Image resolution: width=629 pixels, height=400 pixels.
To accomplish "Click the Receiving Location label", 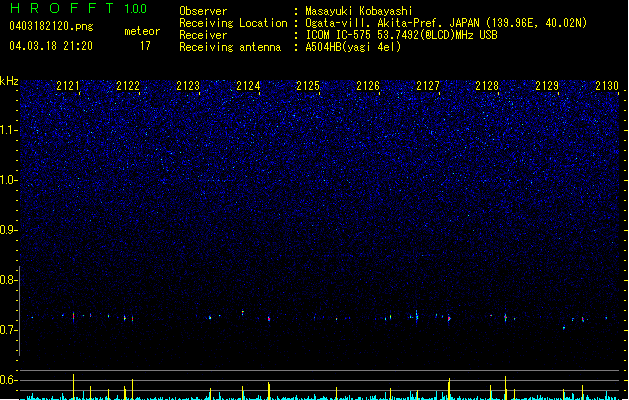I will 233,23.
